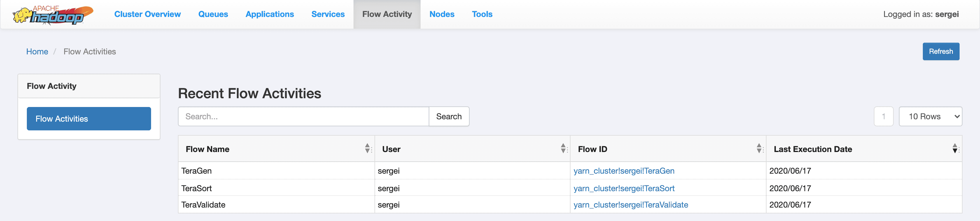Go to the Applications tab
The image size is (980, 221).
tap(270, 14)
